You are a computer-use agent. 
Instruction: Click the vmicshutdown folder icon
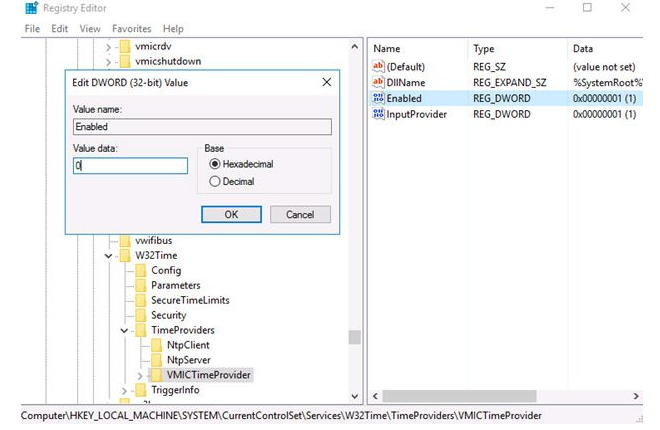(x=125, y=61)
